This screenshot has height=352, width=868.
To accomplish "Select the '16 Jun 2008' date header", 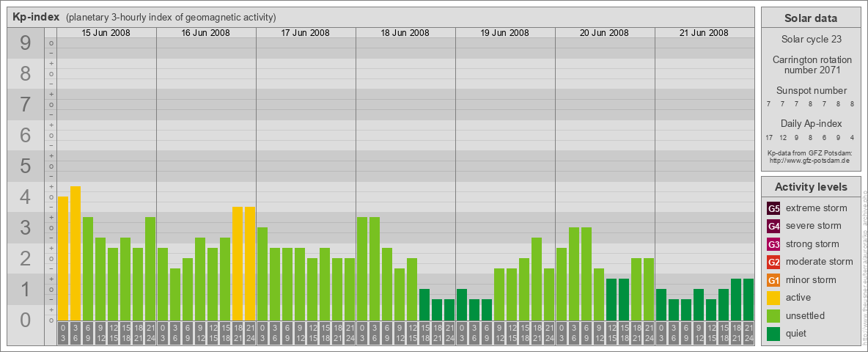I will (206, 33).
